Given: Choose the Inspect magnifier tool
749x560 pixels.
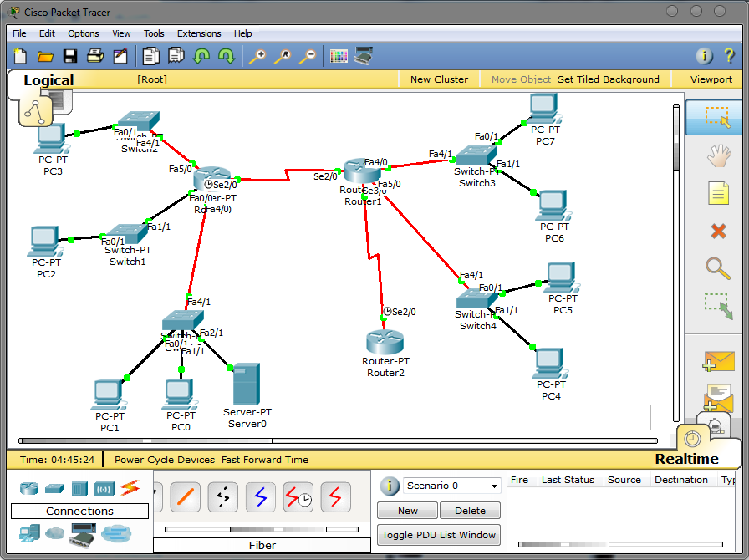Looking at the screenshot, I should (x=718, y=268).
